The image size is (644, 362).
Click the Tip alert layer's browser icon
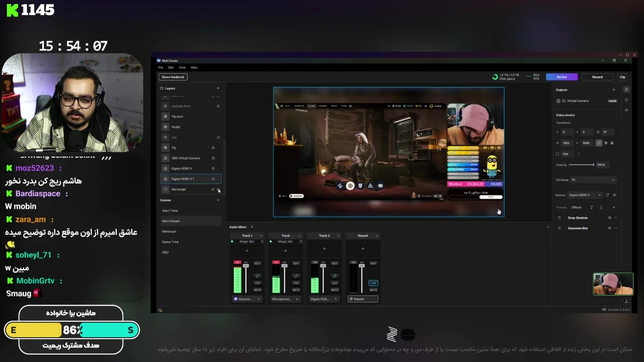(166, 116)
